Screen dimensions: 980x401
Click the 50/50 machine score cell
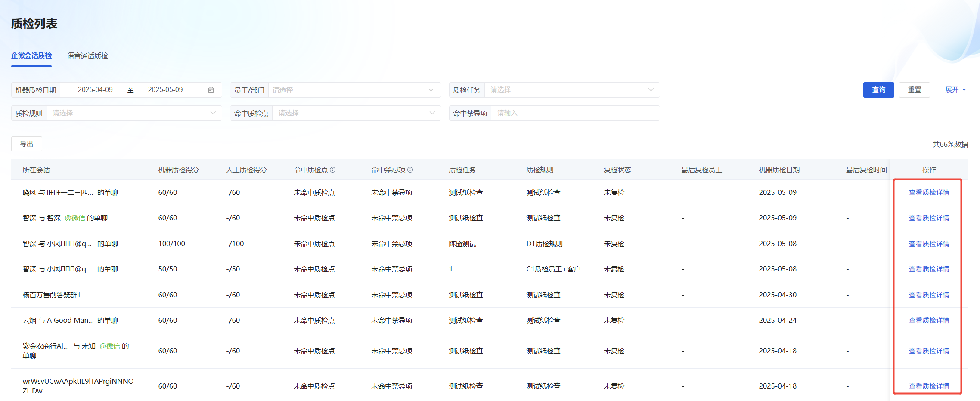coord(167,269)
